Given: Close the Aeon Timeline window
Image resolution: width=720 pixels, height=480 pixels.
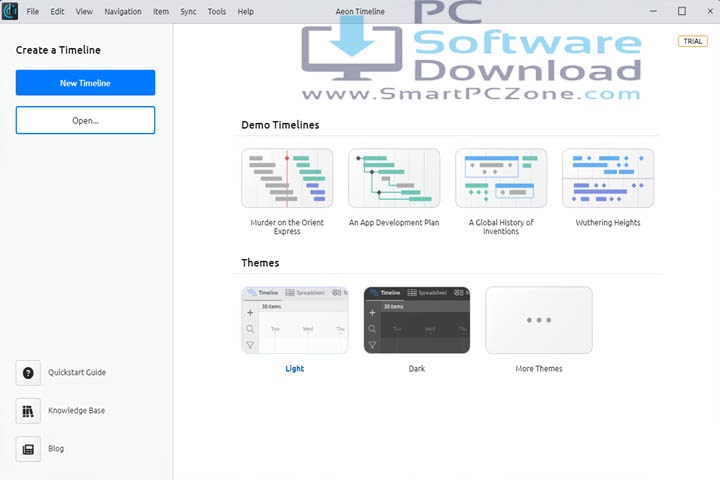Looking at the screenshot, I should pyautogui.click(x=710, y=11).
